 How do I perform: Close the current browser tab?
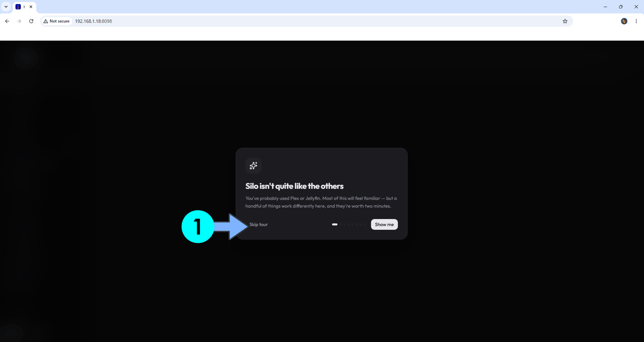click(31, 7)
